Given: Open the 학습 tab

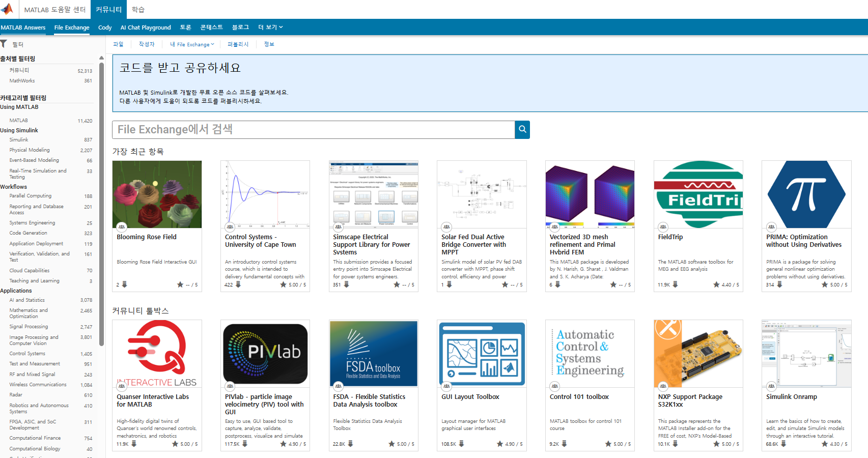Looking at the screenshot, I should [138, 10].
